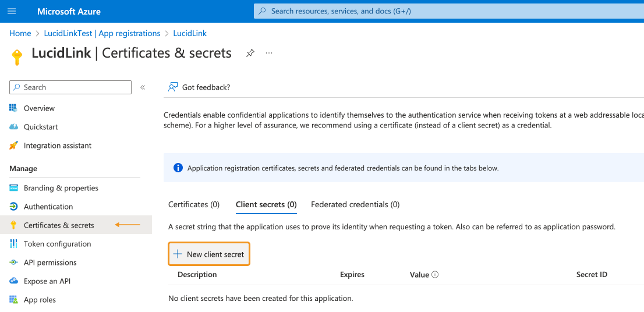Click the yellow key page icon

pos(17,57)
